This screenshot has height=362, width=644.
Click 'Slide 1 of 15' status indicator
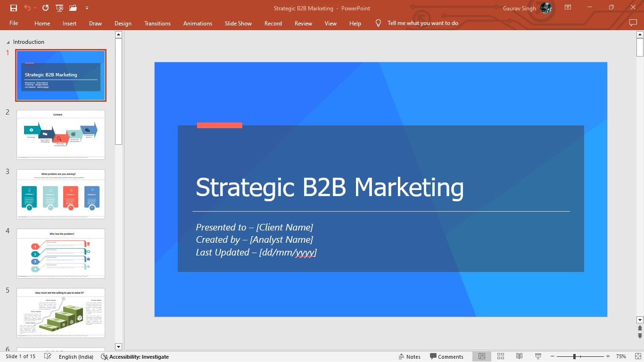point(20,357)
